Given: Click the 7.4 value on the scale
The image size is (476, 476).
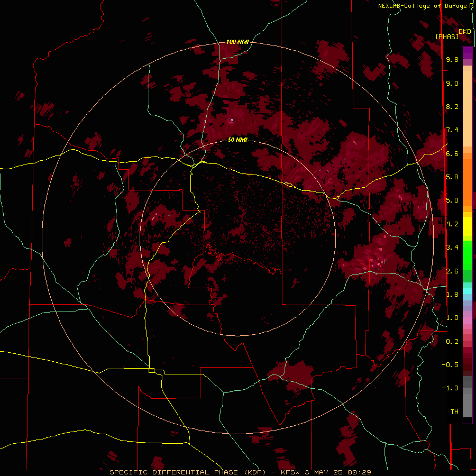Looking at the screenshot, I should coord(452,130).
